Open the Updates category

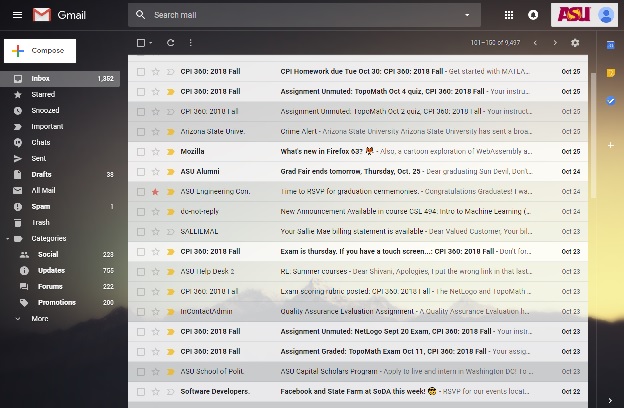pos(60,271)
